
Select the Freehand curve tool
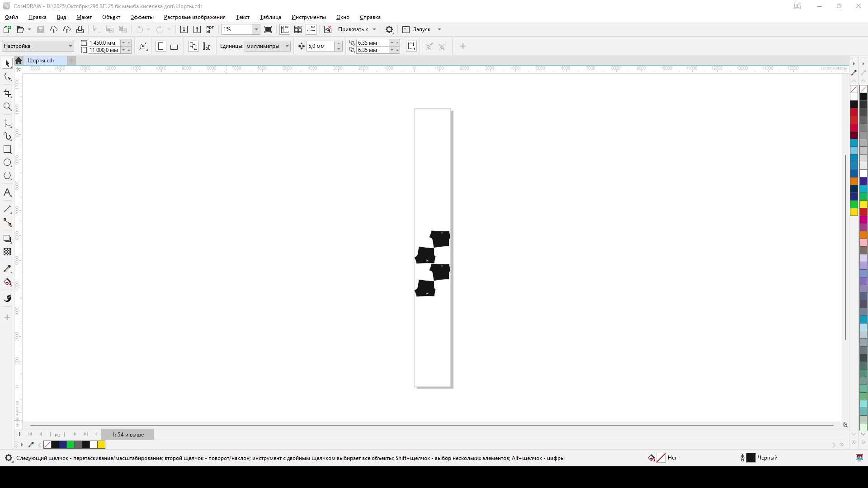(x=7, y=123)
